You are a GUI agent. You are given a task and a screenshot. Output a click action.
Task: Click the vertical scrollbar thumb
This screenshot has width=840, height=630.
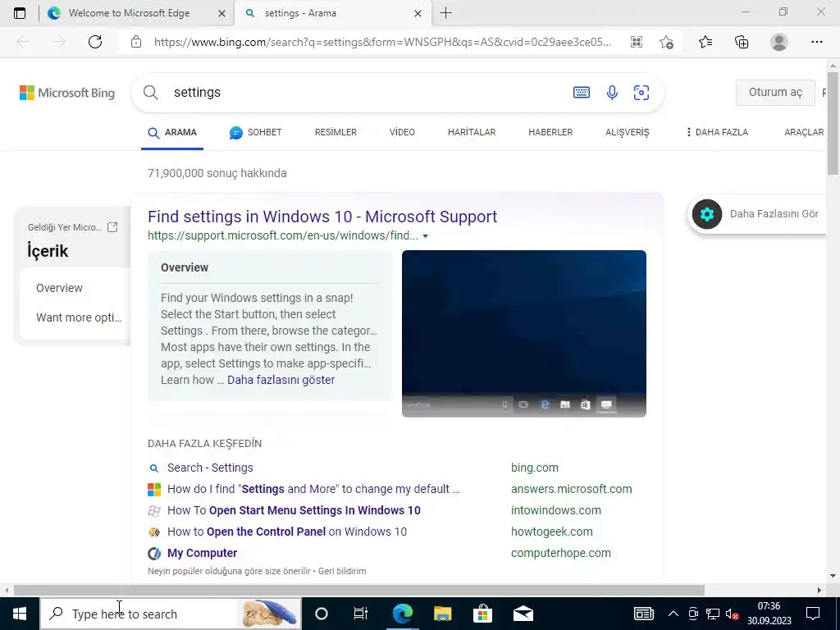(x=833, y=123)
